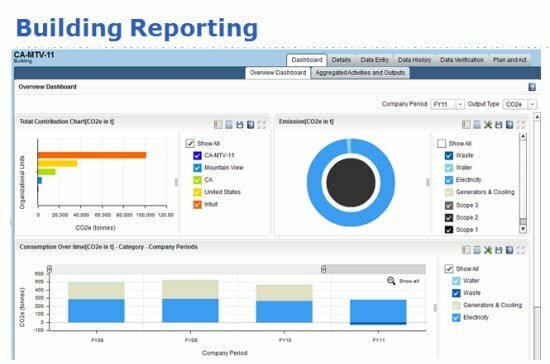Open data table view in Total Contribution Chart panel
Viewport: 550px width, 364px height.
click(x=229, y=124)
